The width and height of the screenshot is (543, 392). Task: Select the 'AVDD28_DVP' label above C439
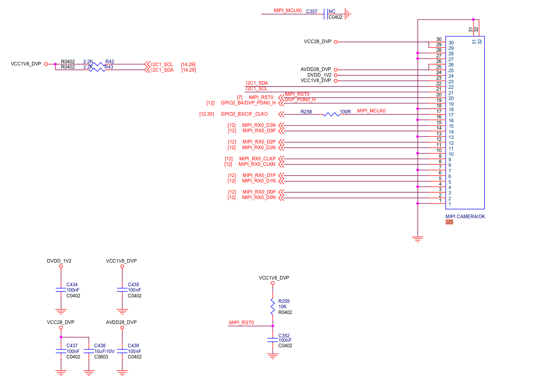coord(121,322)
